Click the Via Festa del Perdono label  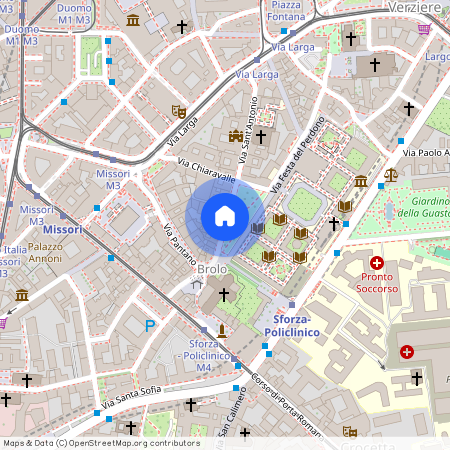pos(298,155)
